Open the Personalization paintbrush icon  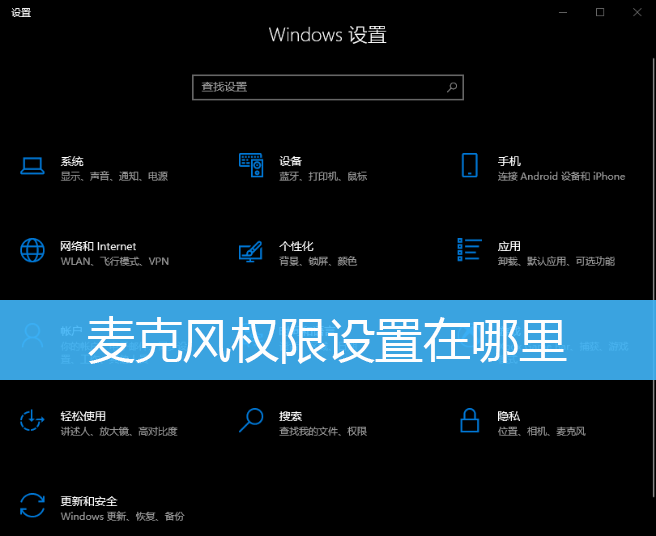tap(251, 251)
